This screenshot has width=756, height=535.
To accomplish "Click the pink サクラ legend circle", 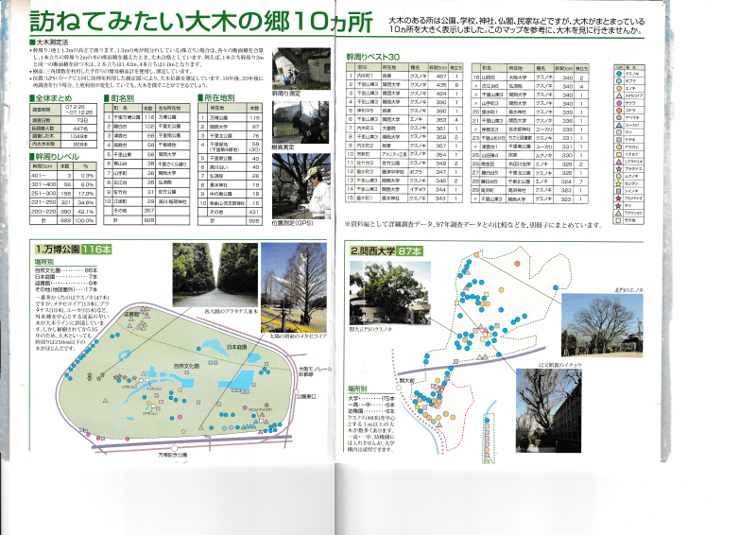I will click(619, 103).
